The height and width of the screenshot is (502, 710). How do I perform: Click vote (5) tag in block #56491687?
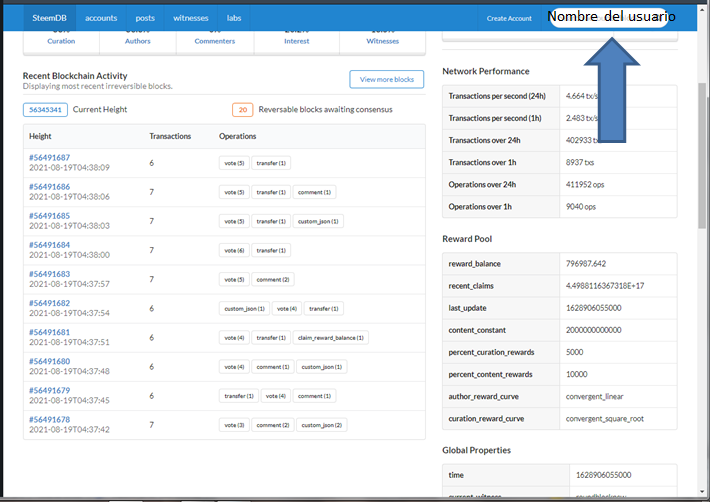[234, 163]
